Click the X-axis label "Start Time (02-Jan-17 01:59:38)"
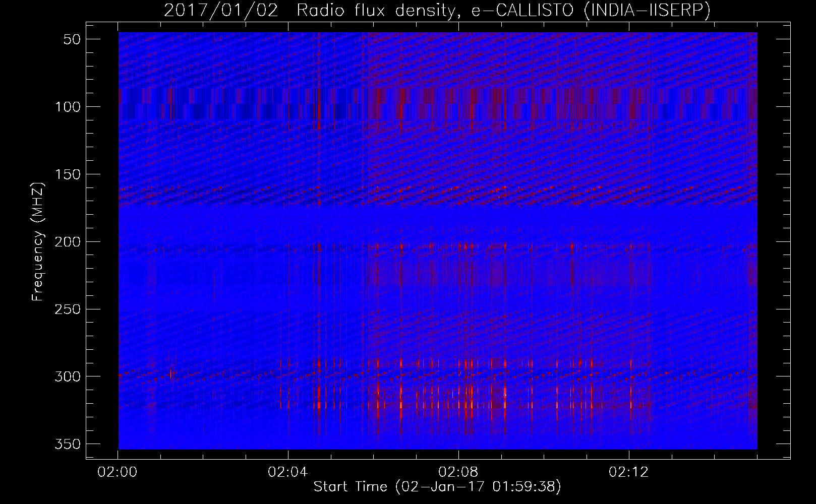The image size is (816, 504). click(x=437, y=487)
